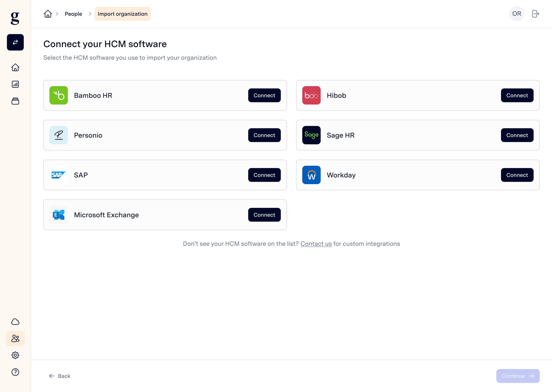Screen dimensions: 552x392
Task: Connect Microsoft Exchange
Action: (264, 215)
